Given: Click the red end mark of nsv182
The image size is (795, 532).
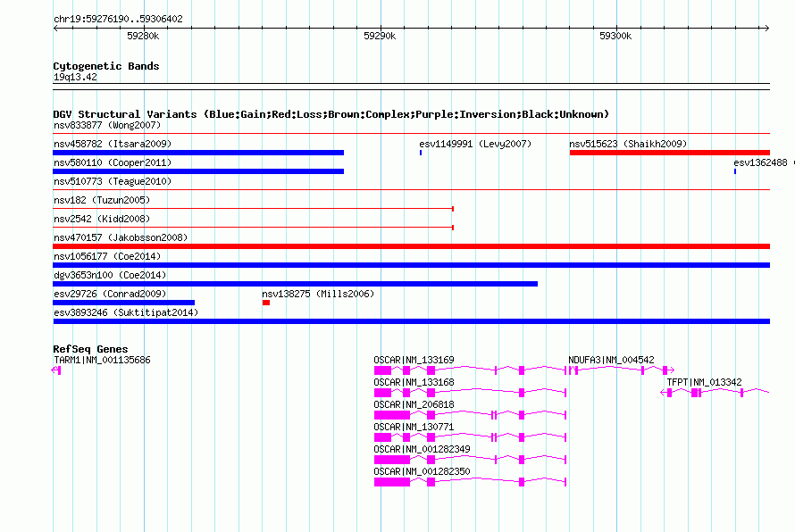Looking at the screenshot, I should 452,209.
